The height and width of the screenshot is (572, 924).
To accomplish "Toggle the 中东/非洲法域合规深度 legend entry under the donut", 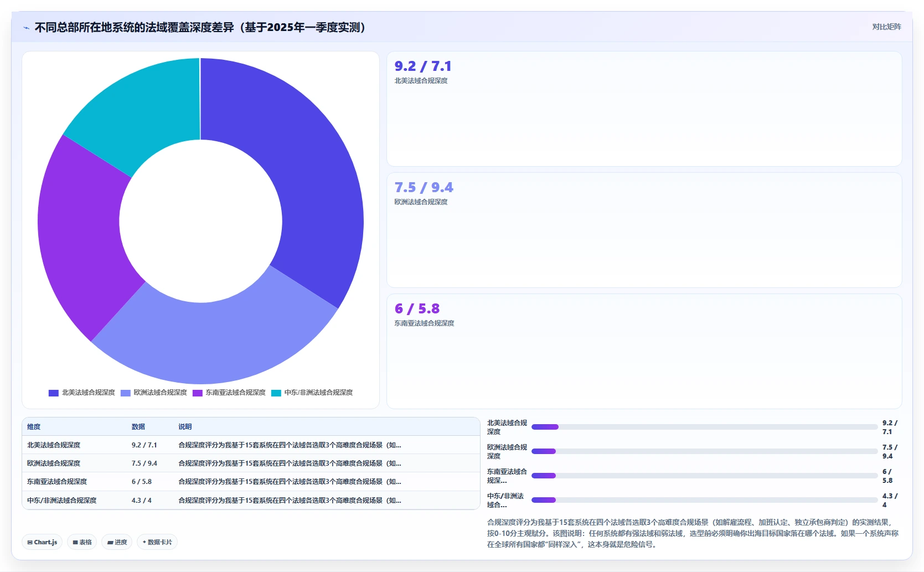I will pos(312,393).
